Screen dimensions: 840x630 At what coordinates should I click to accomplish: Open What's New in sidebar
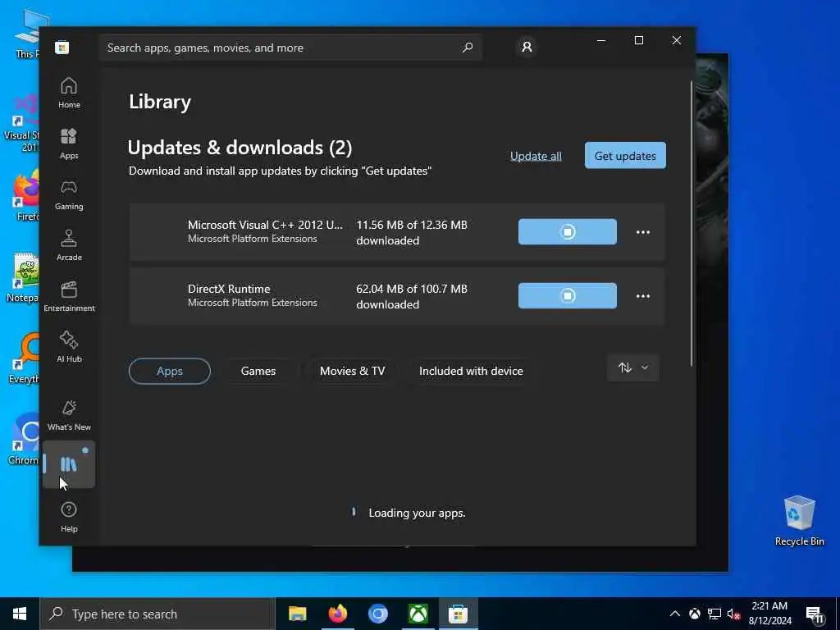[69, 415]
